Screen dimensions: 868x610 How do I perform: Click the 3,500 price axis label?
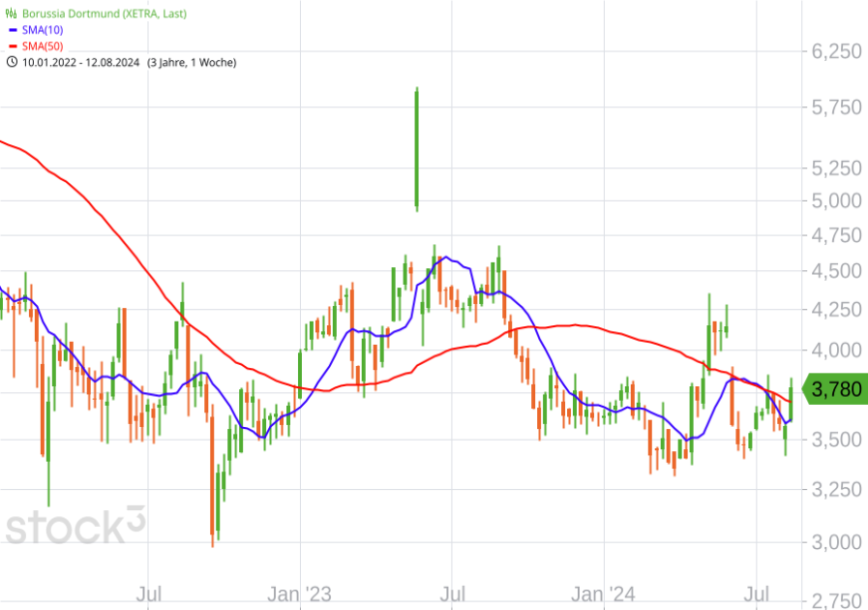click(836, 440)
